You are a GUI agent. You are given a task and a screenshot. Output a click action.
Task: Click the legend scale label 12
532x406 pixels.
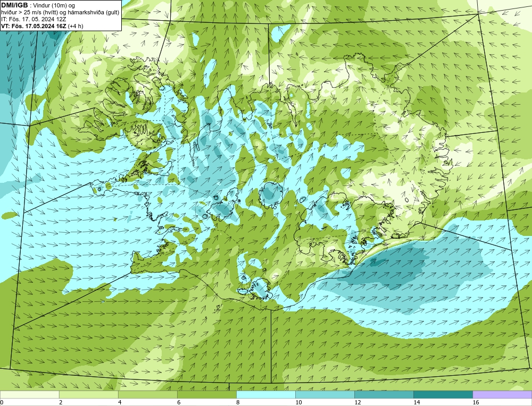tap(358, 402)
